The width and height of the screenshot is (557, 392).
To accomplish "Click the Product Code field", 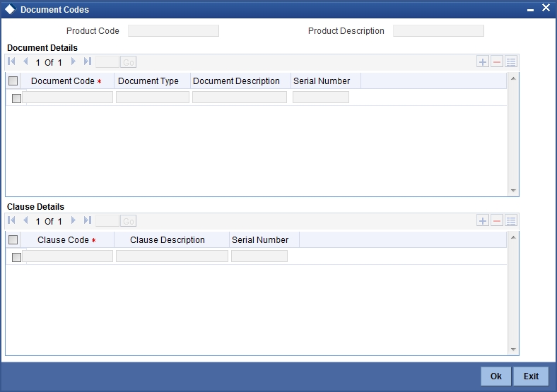I will [173, 31].
